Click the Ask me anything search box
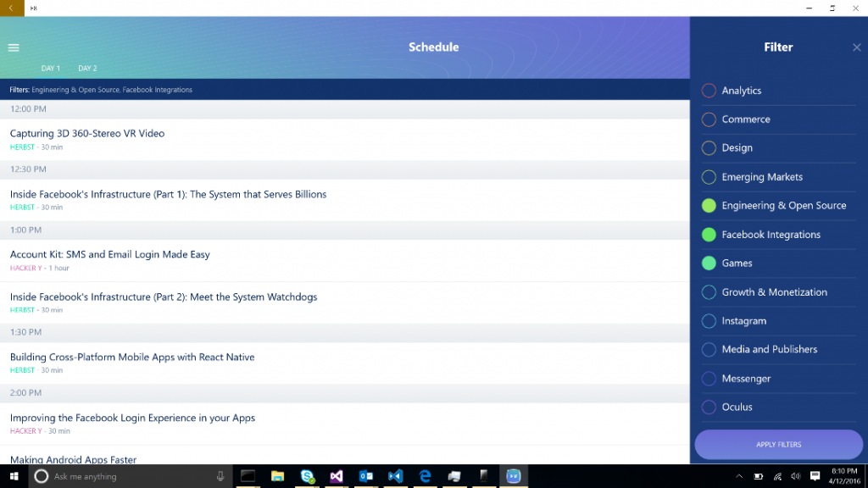868x488 pixels. 127,476
